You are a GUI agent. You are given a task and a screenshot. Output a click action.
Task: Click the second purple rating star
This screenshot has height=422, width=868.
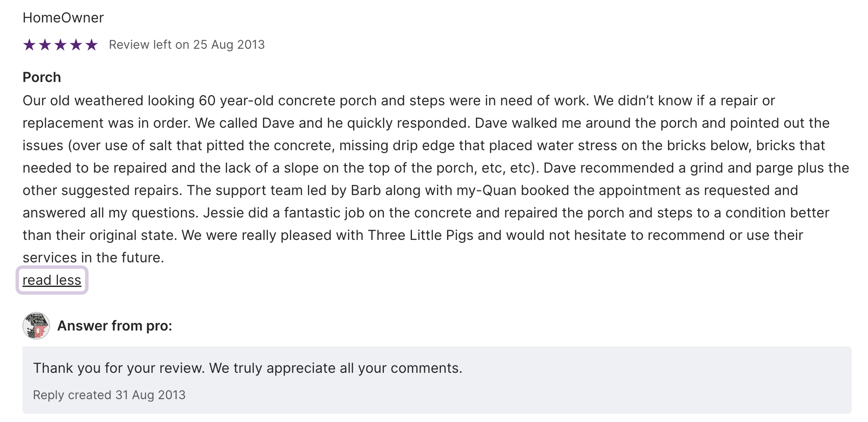point(45,44)
